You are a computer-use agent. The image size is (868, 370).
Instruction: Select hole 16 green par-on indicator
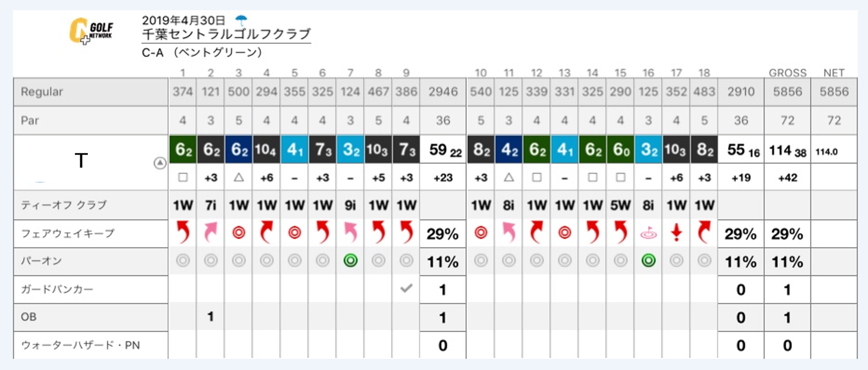pos(649,261)
